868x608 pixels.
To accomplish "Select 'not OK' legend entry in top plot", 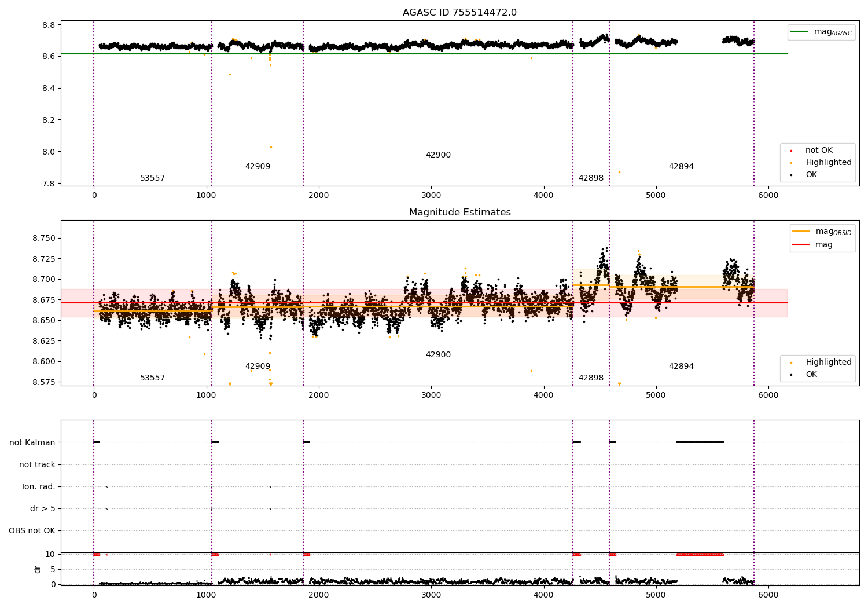I will point(819,151).
